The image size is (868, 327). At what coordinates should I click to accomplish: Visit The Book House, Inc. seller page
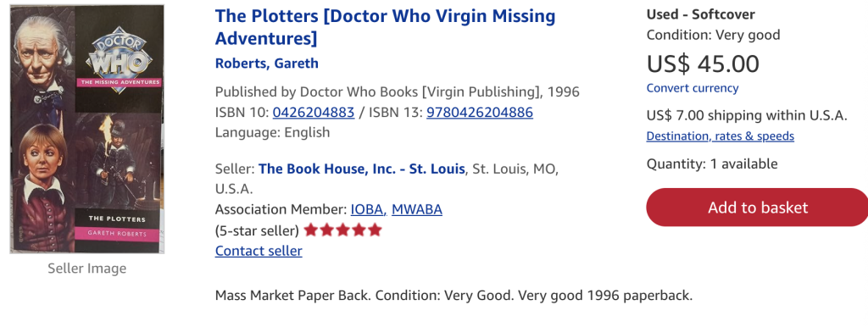pos(361,169)
